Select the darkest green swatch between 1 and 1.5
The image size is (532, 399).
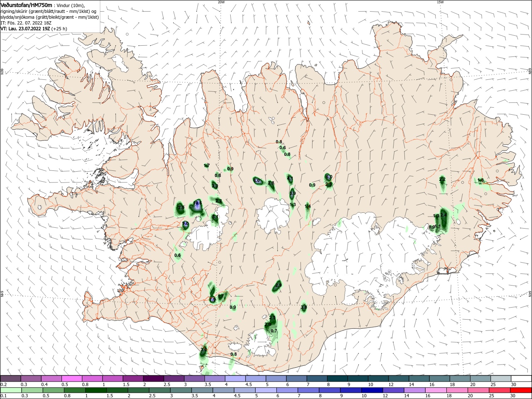click(96, 390)
